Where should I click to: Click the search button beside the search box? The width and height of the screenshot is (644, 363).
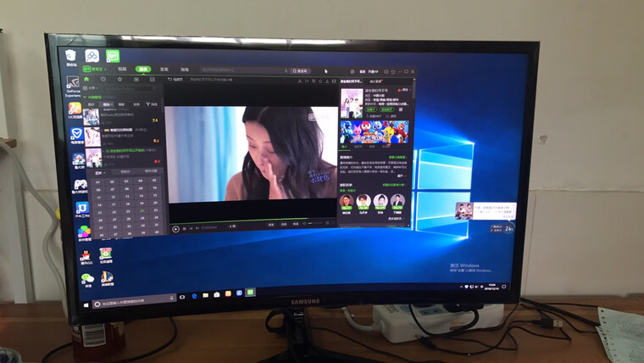point(300,71)
